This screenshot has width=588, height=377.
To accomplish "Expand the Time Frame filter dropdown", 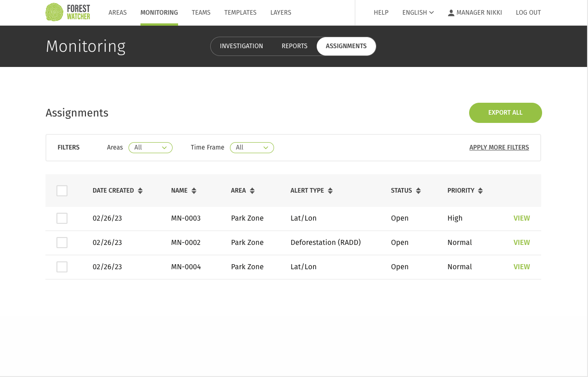I will point(252,148).
